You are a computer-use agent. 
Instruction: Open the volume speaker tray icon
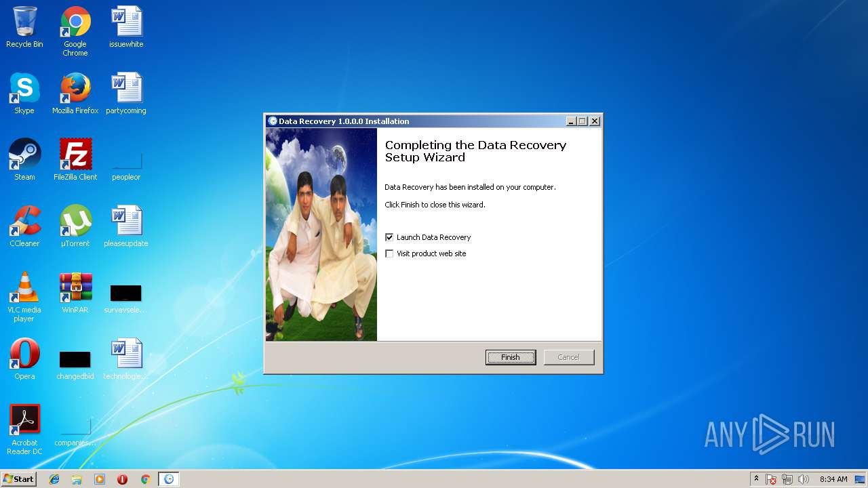pyautogui.click(x=804, y=479)
